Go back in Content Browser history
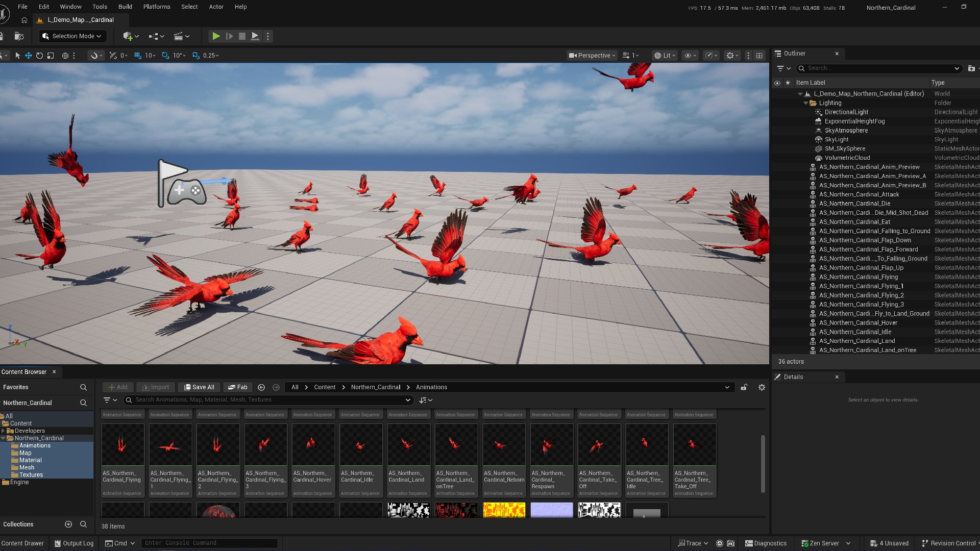Screen dimensions: 980x551 click(261, 387)
